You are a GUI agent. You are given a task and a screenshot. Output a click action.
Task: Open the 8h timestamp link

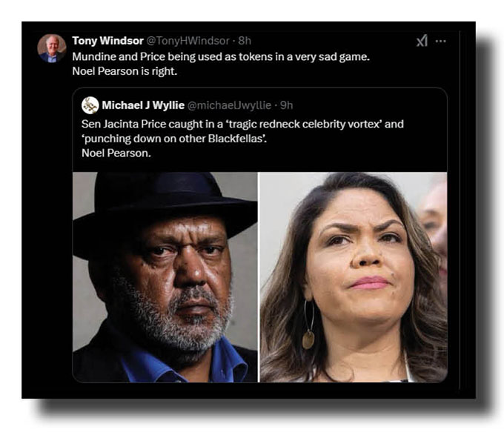245,40
